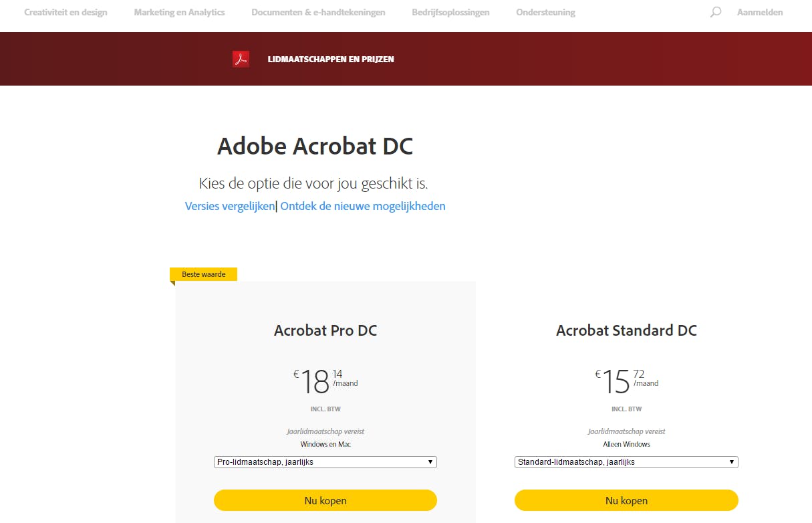The width and height of the screenshot is (812, 523).
Task: Expand the Standard-lidmaatschap, jaarlijks dropdown
Action: coord(626,462)
